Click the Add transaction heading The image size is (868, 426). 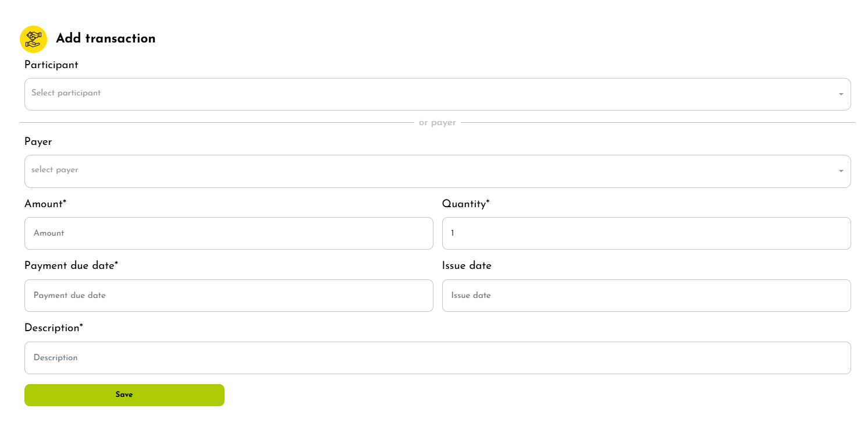(x=105, y=39)
